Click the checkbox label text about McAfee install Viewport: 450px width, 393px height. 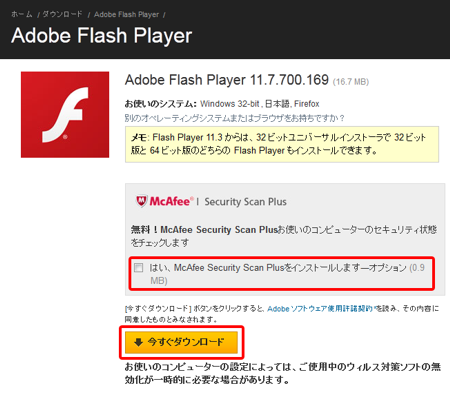pyautogui.click(x=287, y=274)
